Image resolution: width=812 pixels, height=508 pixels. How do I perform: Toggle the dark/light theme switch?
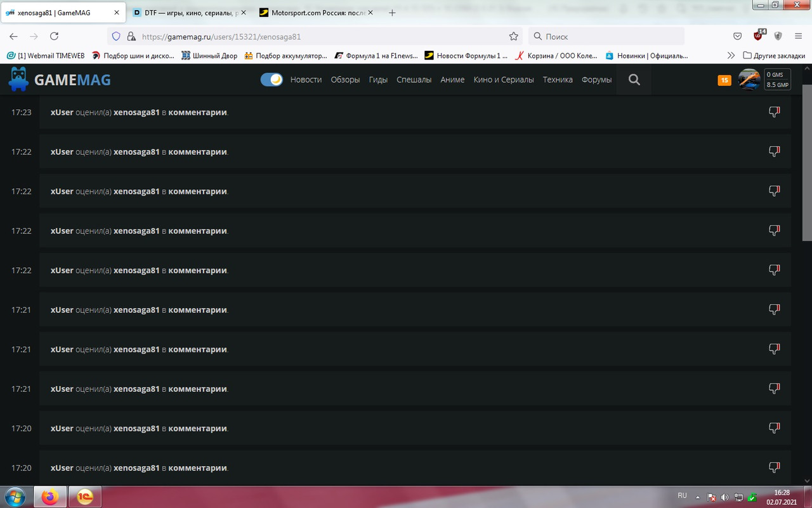pos(272,79)
